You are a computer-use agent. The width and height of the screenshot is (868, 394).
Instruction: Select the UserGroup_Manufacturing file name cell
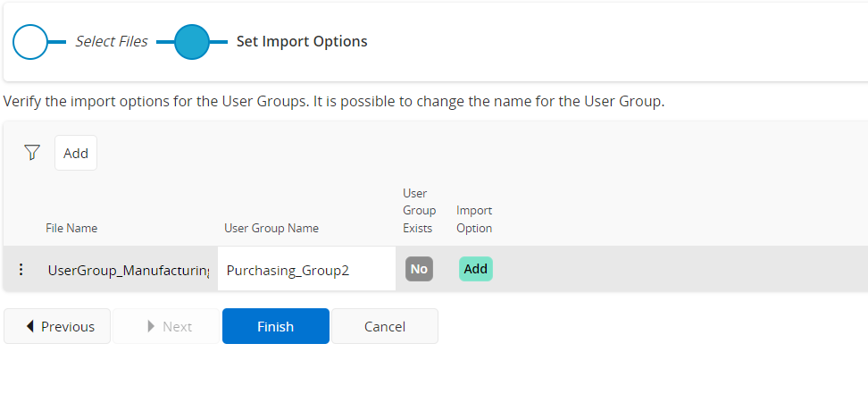click(x=128, y=270)
